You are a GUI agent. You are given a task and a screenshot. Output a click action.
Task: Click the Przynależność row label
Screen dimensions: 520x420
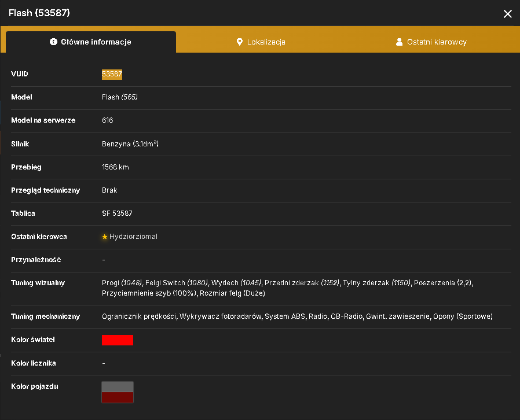36,260
